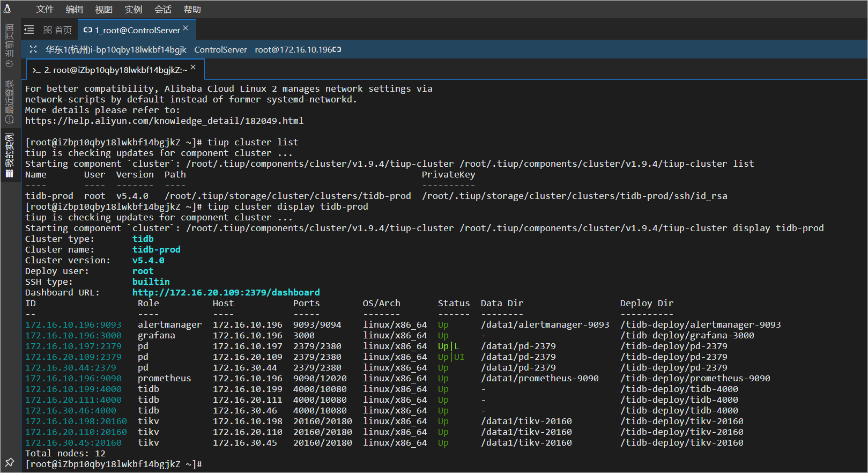The image size is (868, 473).
Task: Click node ID 172.16.20.111:4000
Action: [73, 400]
